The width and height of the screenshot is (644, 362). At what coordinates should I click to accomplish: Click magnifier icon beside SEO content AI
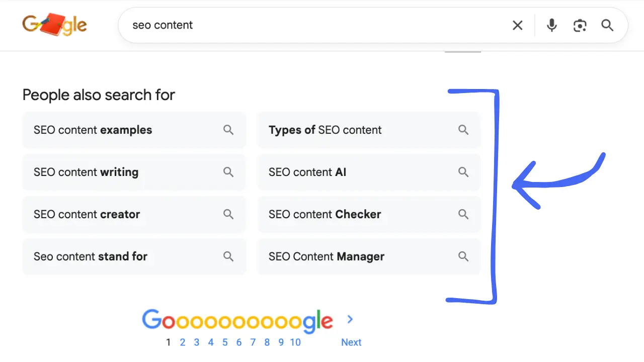pyautogui.click(x=463, y=172)
